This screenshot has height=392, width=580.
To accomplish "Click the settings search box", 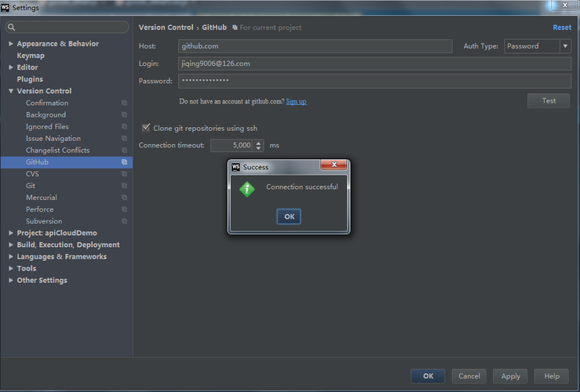I will coord(67,27).
